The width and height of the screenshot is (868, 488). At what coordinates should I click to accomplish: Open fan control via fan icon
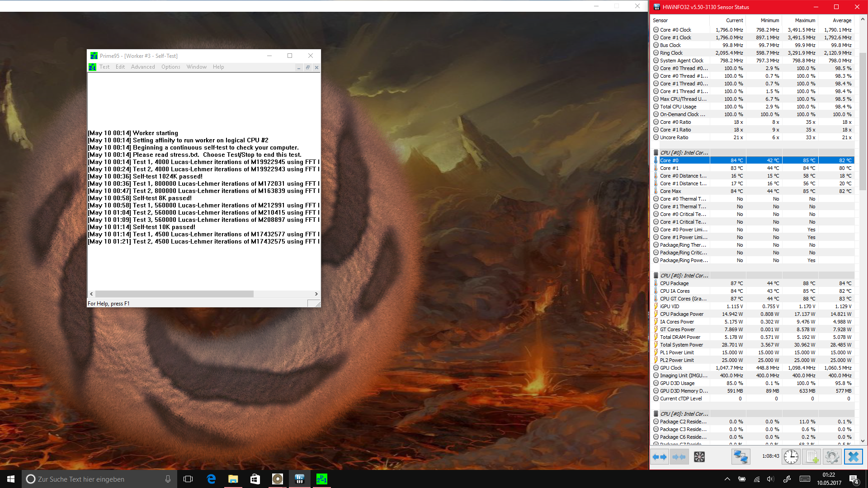coord(699,457)
